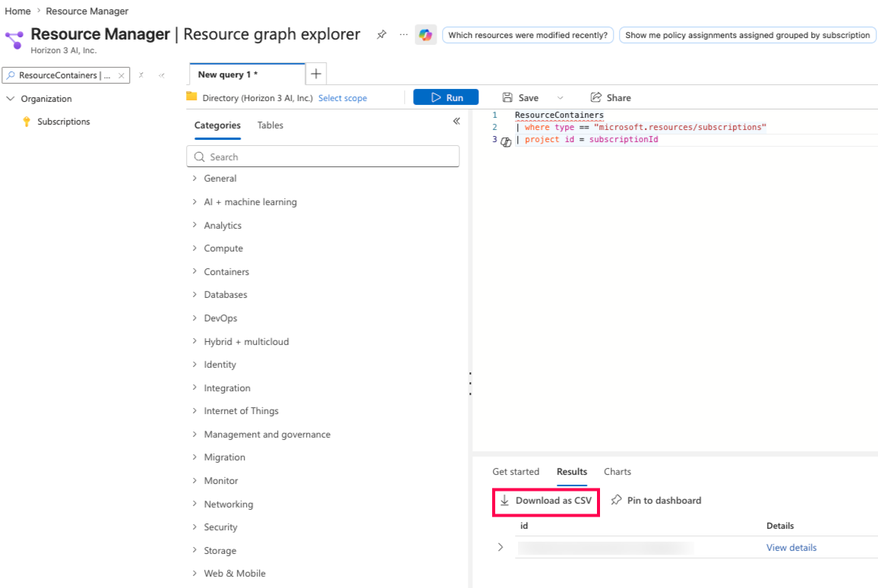
Task: Click the Copilot icon on query line 3
Action: click(x=506, y=141)
